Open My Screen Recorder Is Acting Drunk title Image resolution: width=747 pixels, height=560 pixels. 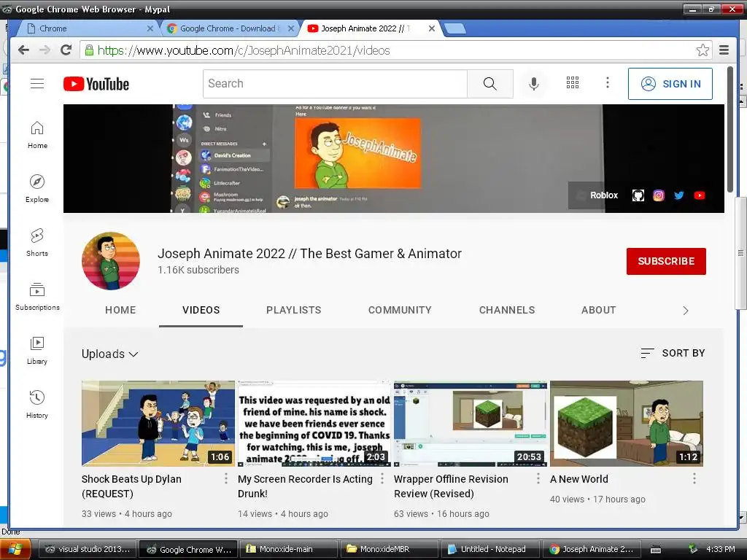click(305, 486)
